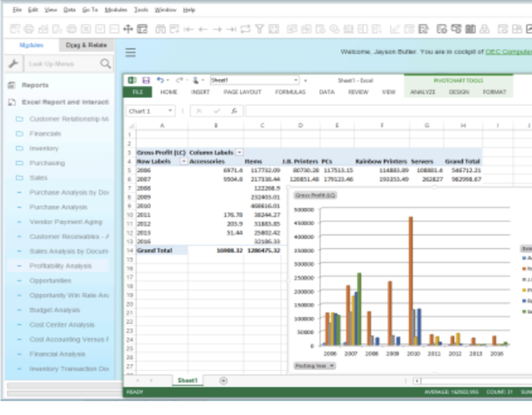Open the Cost Center Analysis report

62,324
